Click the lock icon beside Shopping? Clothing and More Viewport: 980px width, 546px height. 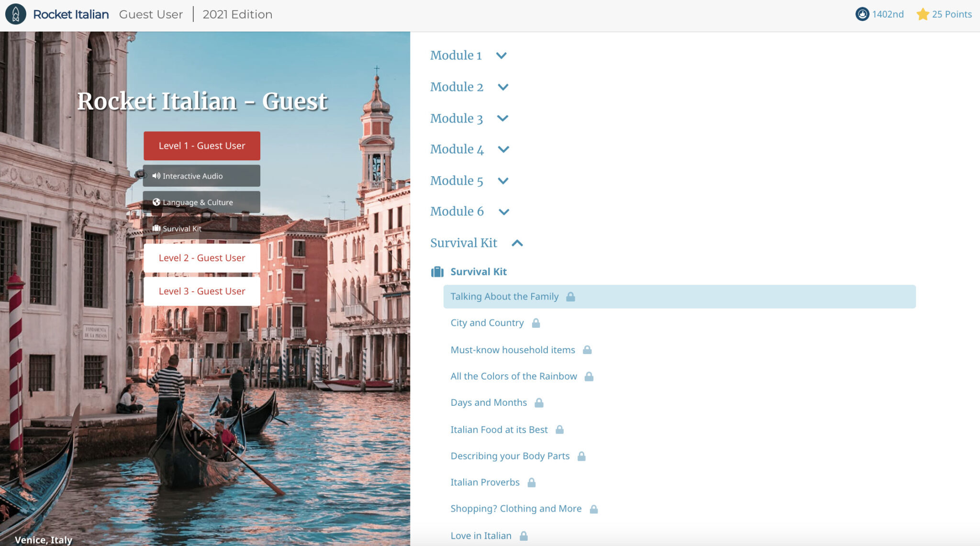click(x=593, y=509)
